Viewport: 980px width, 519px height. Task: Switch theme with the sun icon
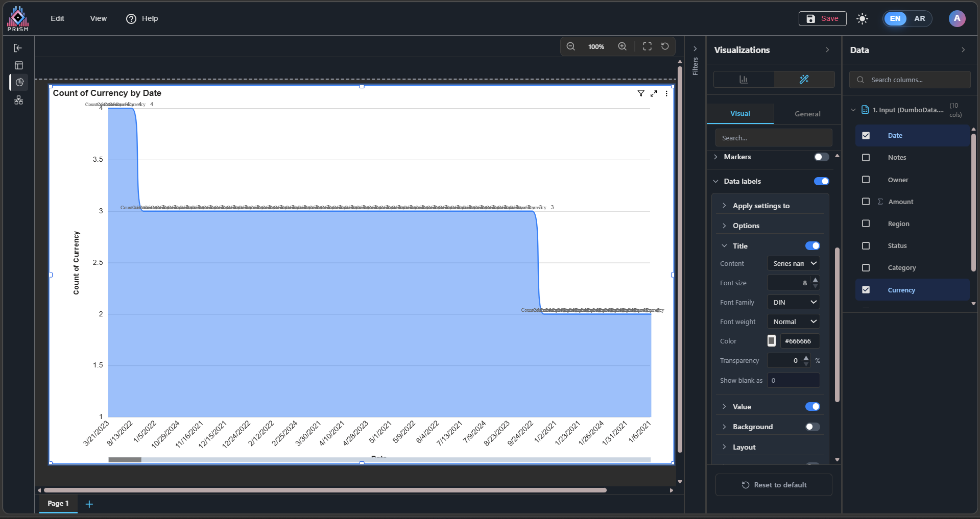click(x=862, y=19)
